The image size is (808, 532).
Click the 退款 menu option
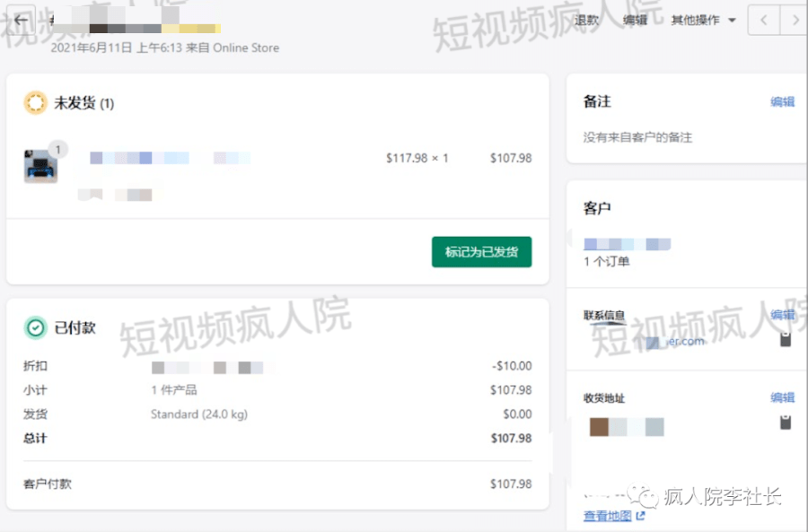coord(586,19)
